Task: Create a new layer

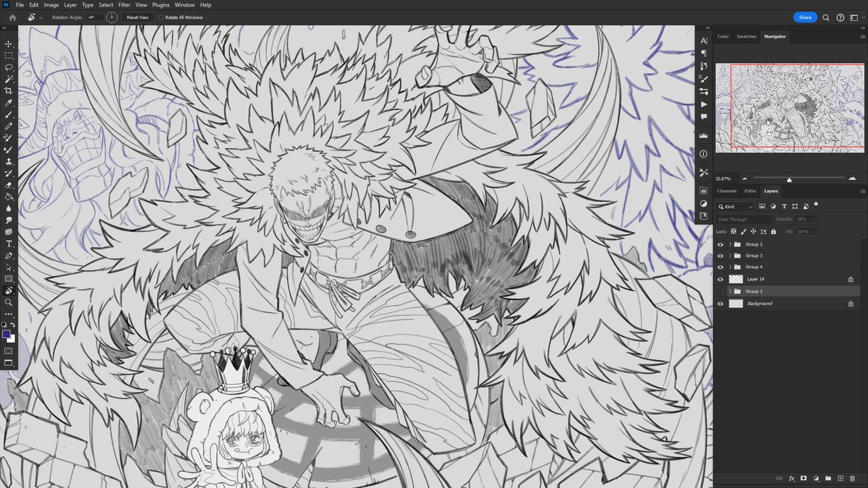Action: (x=841, y=479)
